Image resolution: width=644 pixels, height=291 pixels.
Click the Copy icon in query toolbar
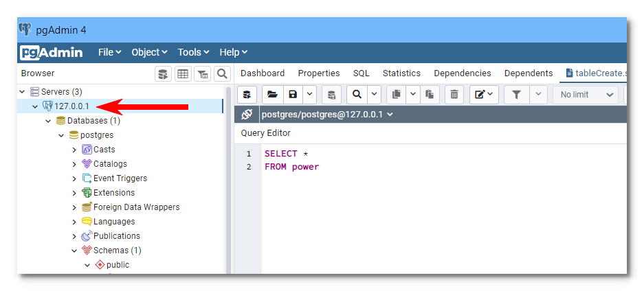click(397, 95)
